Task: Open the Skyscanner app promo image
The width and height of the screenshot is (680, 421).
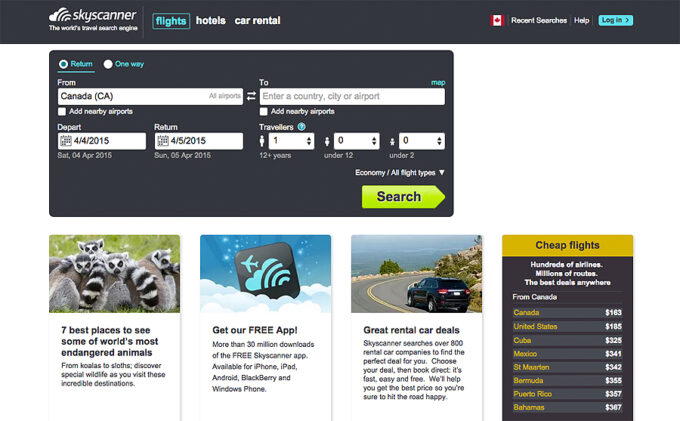Action: pyautogui.click(x=265, y=274)
